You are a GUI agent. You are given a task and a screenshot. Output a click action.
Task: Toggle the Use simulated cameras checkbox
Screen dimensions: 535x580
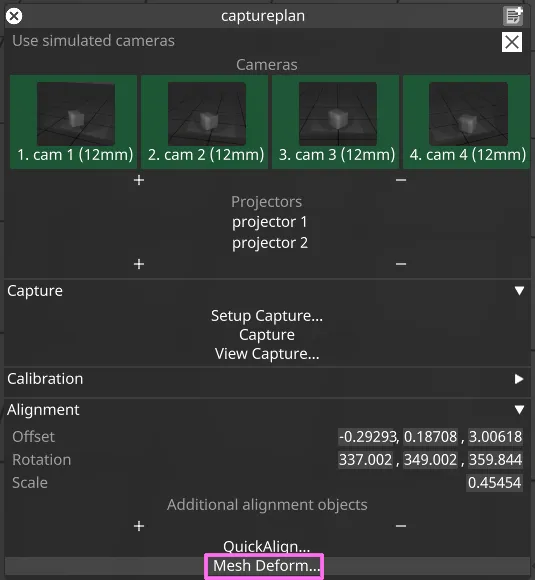coord(512,42)
